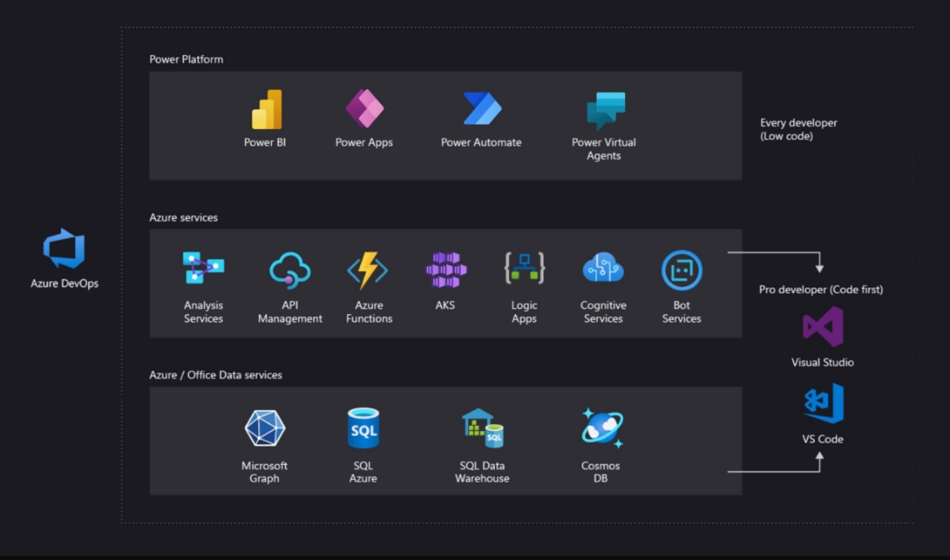
Task: Click the AKS cluster icon
Action: pos(446,271)
